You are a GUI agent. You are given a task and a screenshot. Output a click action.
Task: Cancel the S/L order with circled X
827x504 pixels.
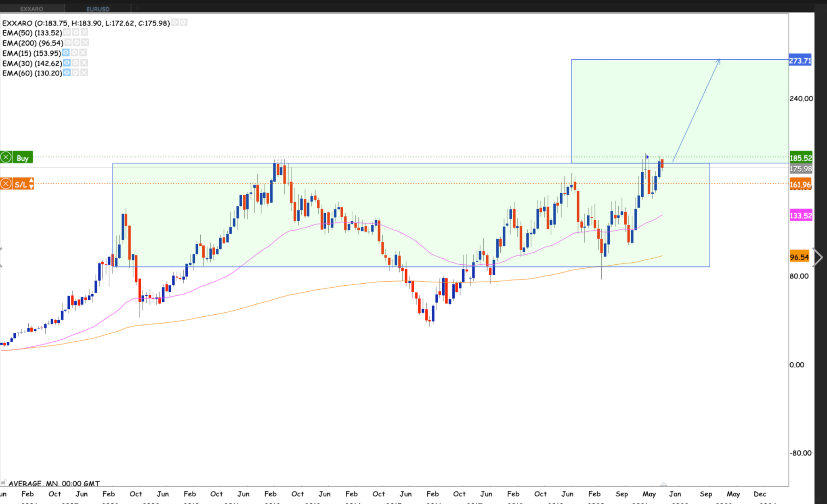pos(6,184)
